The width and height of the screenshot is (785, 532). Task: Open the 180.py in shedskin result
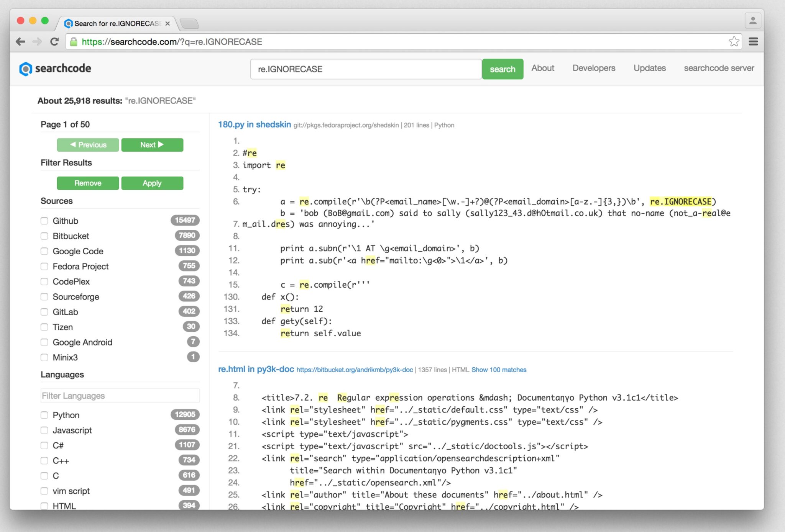(255, 124)
